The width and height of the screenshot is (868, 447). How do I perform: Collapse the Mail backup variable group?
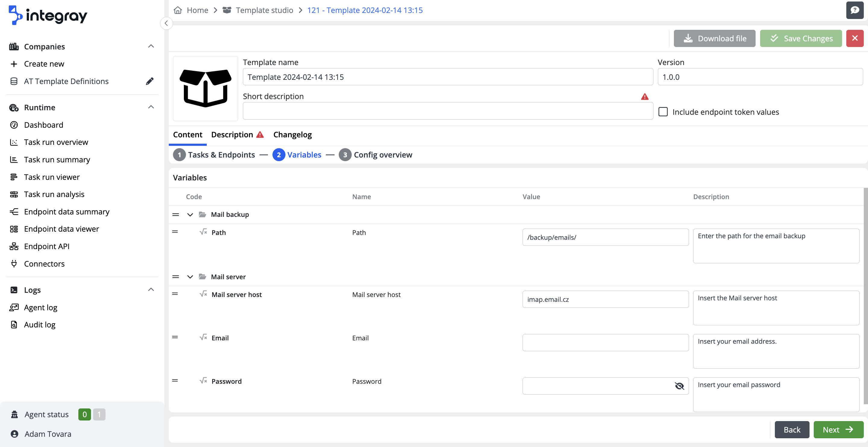point(190,214)
